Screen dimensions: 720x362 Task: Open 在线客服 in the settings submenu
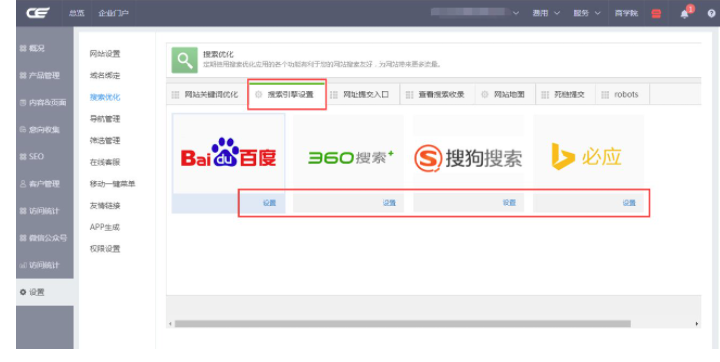pyautogui.click(x=105, y=162)
